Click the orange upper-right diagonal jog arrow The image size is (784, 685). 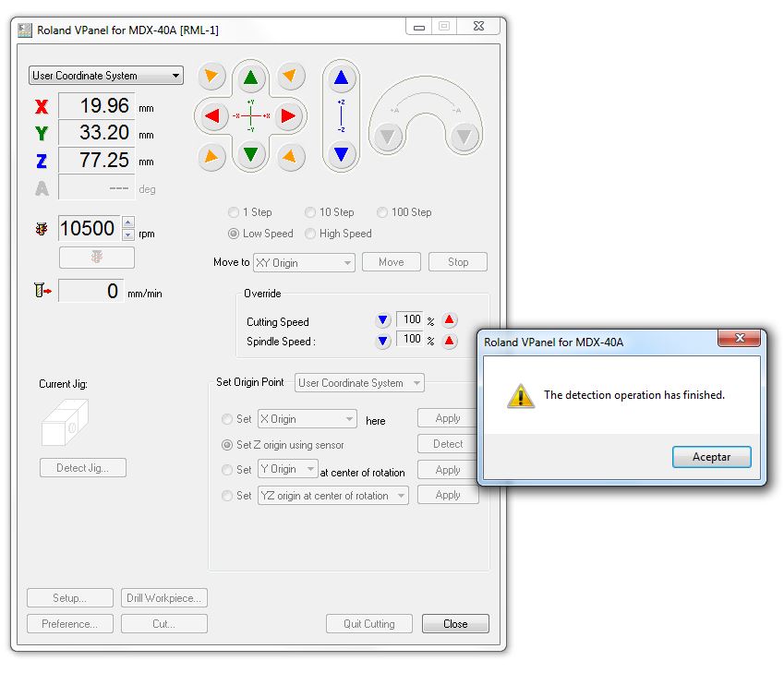click(x=290, y=76)
